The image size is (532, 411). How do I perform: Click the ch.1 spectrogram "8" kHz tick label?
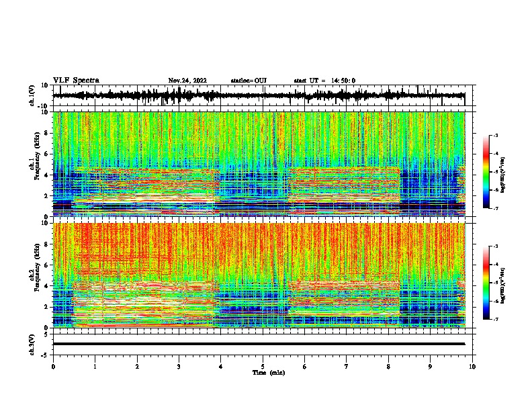tap(47, 133)
